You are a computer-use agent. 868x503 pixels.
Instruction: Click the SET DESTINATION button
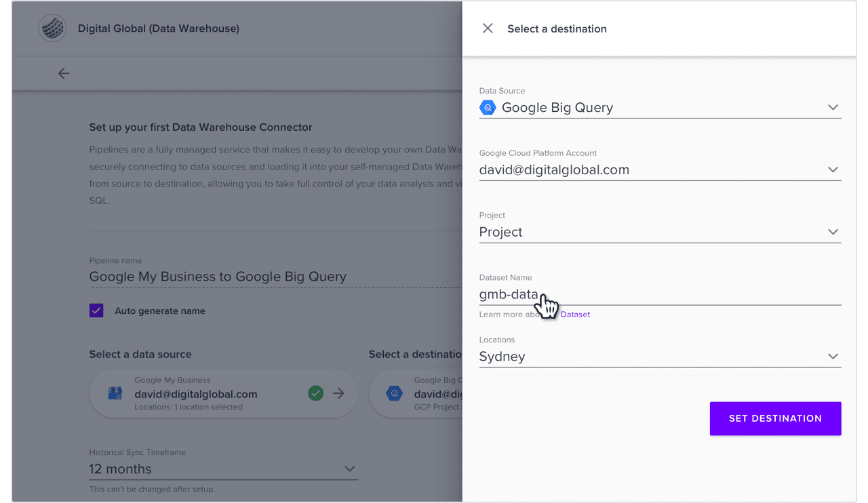(775, 418)
